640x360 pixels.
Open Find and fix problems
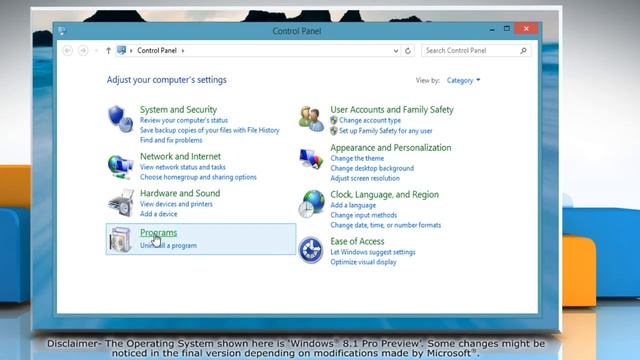coord(171,140)
